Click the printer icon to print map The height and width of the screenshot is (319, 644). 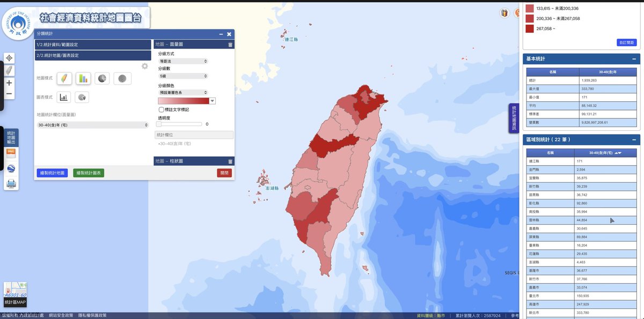coord(11,183)
